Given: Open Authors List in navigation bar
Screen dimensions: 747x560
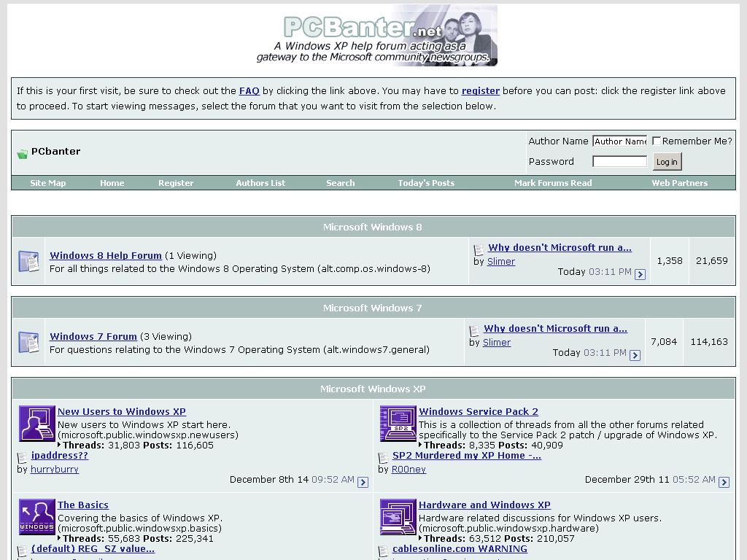Looking at the screenshot, I should (x=260, y=183).
